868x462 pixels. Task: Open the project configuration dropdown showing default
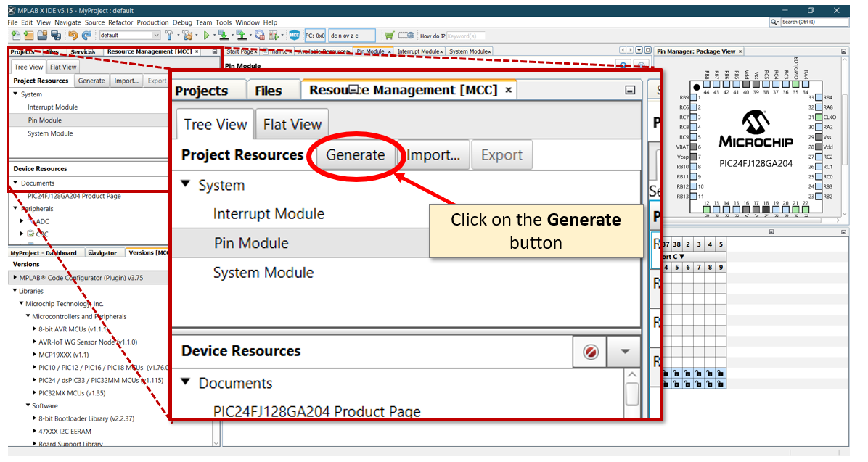130,35
